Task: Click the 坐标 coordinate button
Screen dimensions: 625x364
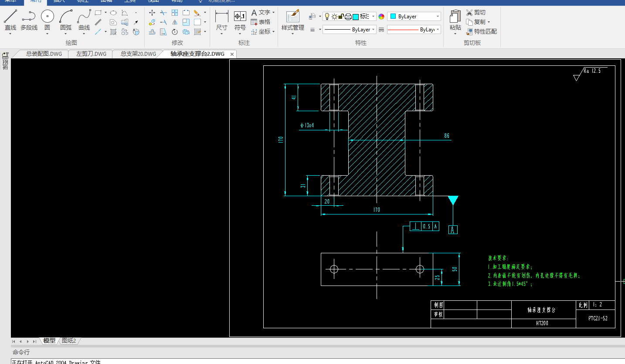Action: click(261, 31)
